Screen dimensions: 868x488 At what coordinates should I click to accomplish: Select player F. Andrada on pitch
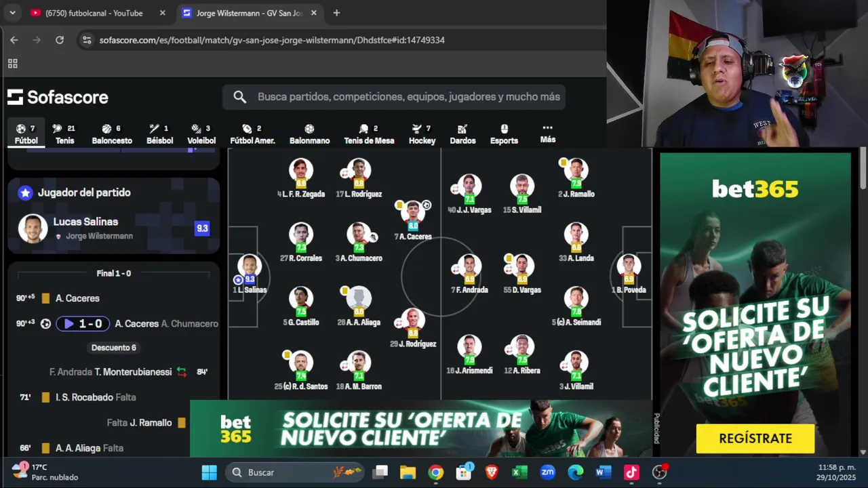pos(469,274)
